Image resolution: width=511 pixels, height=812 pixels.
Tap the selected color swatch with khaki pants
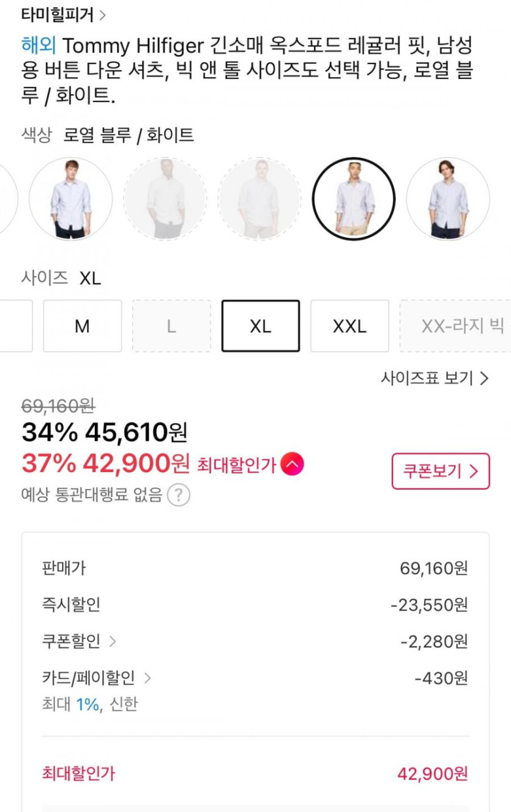tap(354, 199)
